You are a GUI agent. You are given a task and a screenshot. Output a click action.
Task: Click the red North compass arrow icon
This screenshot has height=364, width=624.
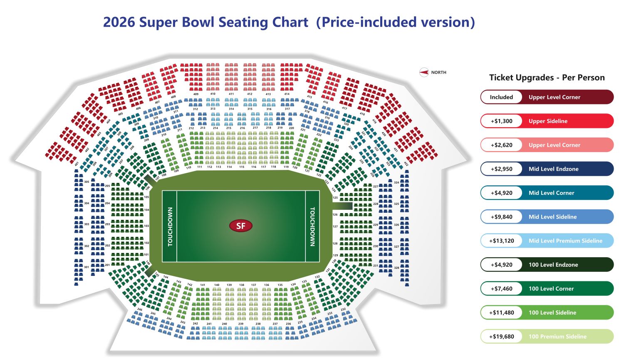point(424,72)
